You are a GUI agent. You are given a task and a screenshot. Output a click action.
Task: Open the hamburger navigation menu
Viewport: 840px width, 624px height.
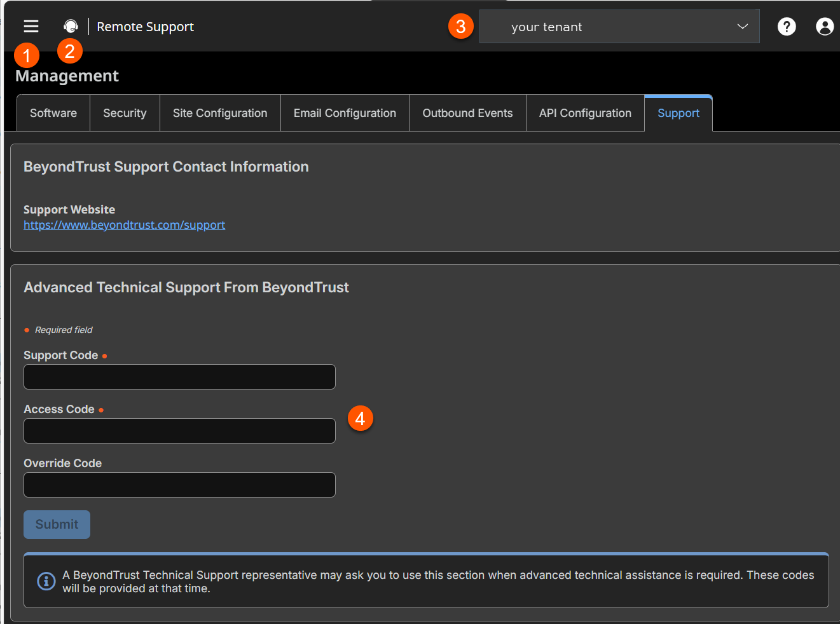coord(31,26)
